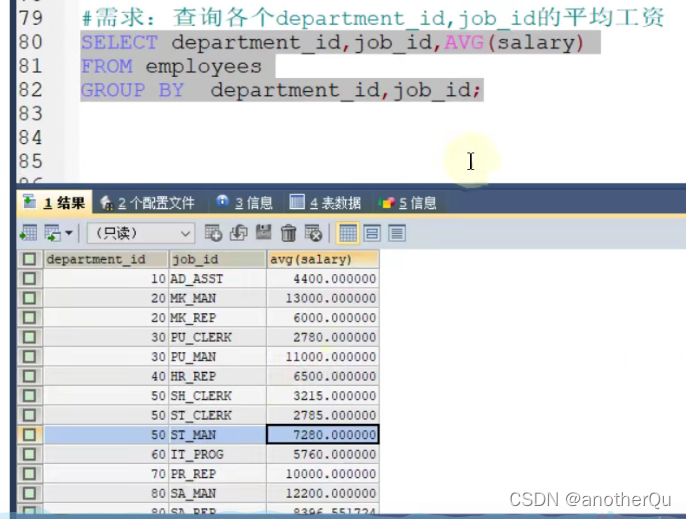The image size is (686, 519).
Task: Sort by the job_id column header
Action: pos(217,259)
